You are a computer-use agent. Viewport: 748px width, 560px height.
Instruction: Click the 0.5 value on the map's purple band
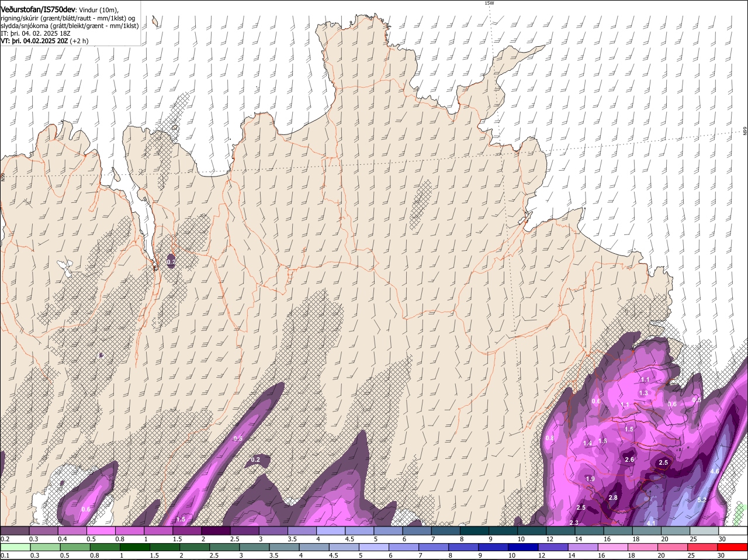pyautogui.click(x=238, y=438)
